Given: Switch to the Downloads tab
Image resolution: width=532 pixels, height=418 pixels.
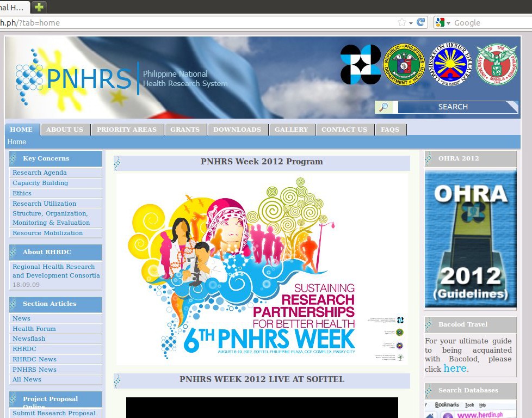Looking at the screenshot, I should (237, 130).
